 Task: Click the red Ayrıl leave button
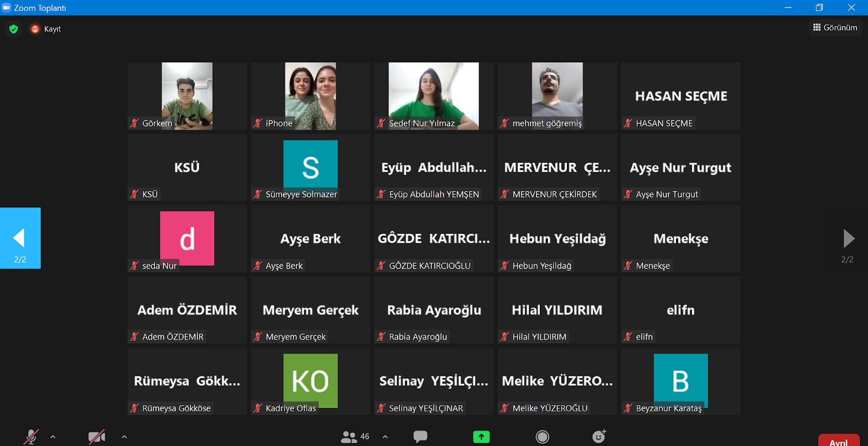pos(838,440)
